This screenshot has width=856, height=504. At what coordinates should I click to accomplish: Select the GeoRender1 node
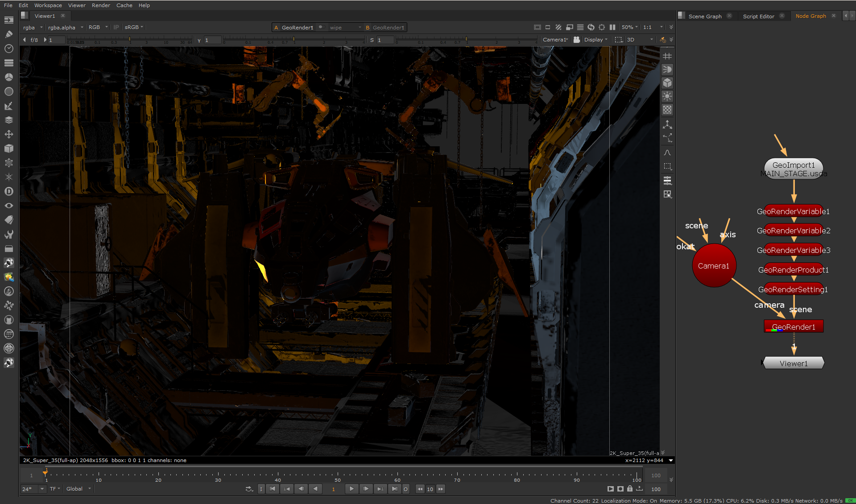[794, 327]
